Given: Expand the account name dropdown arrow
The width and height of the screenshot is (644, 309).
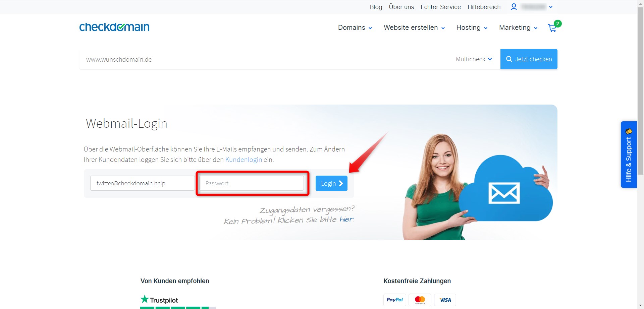Looking at the screenshot, I should 551,7.
